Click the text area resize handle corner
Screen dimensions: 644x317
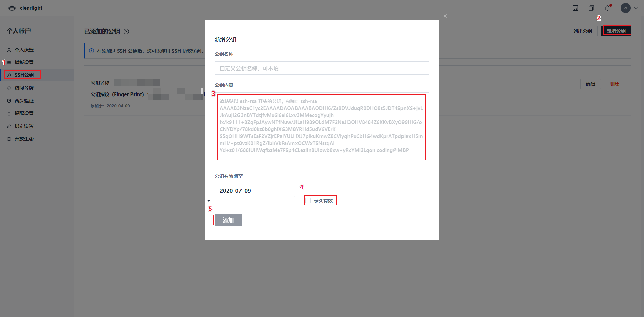click(x=427, y=164)
